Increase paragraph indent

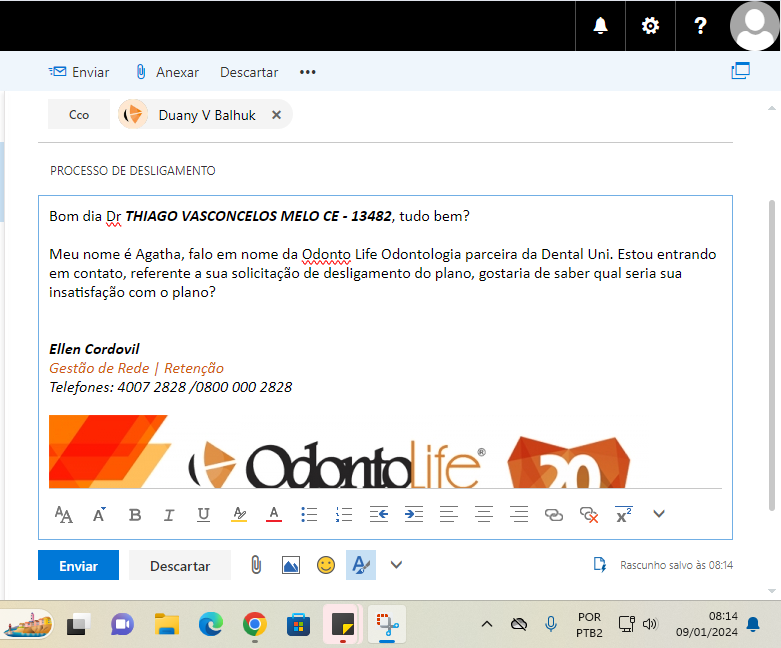coord(414,514)
